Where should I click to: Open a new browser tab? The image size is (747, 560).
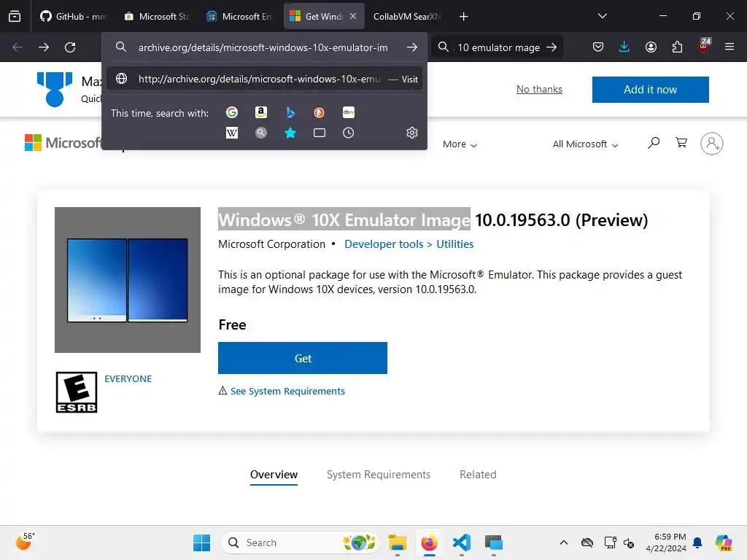pos(463,17)
